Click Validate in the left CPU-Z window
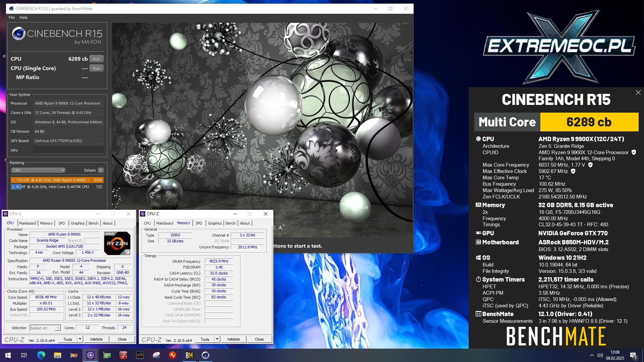 coord(96,339)
